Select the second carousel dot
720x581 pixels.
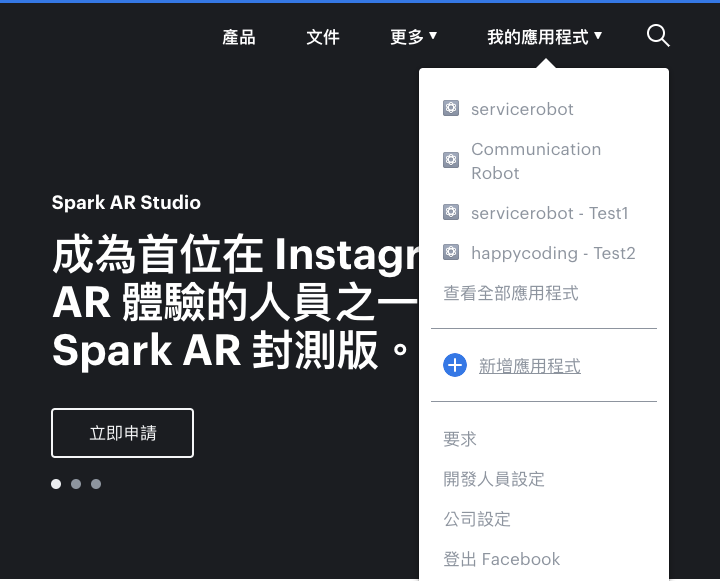76,484
